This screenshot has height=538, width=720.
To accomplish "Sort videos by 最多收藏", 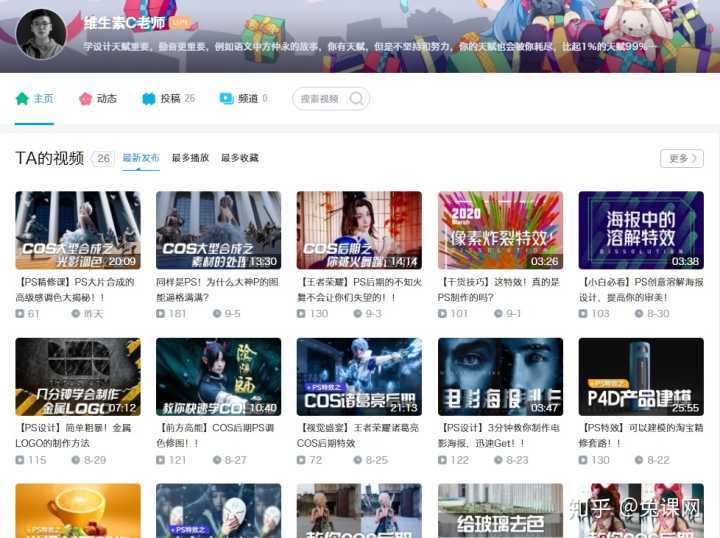I will pos(240,158).
